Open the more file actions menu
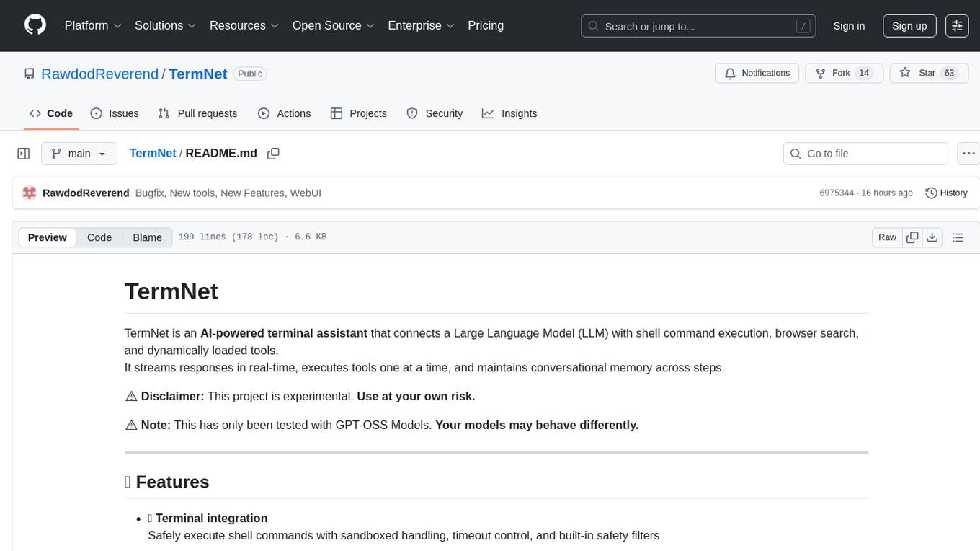 tap(968, 154)
